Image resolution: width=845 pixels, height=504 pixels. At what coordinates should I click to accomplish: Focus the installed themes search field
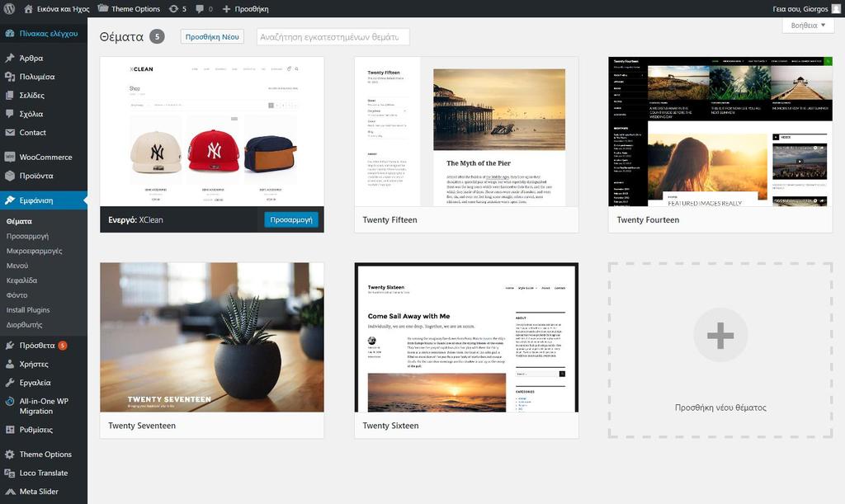point(333,36)
